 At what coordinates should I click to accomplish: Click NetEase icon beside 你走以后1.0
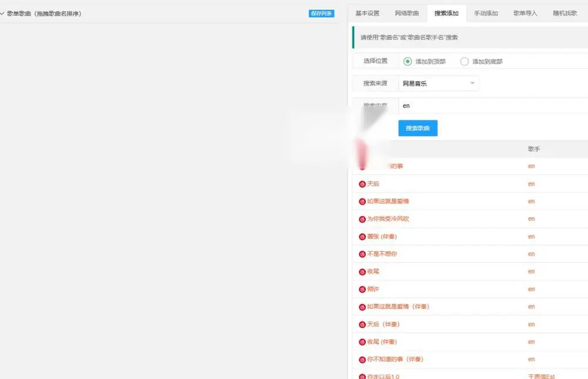(362, 377)
